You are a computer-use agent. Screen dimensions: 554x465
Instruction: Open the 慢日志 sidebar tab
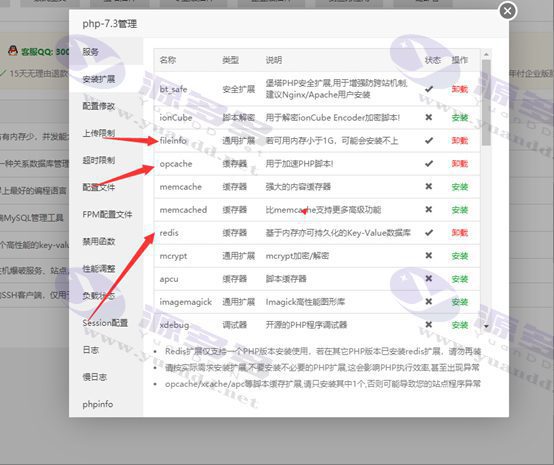94,377
